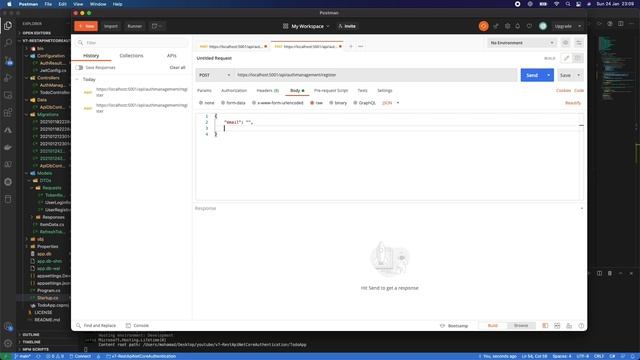Image resolution: width=640 pixels, height=360 pixels.
Task: Open the Window menu in menu bar
Action: [x=98, y=4]
